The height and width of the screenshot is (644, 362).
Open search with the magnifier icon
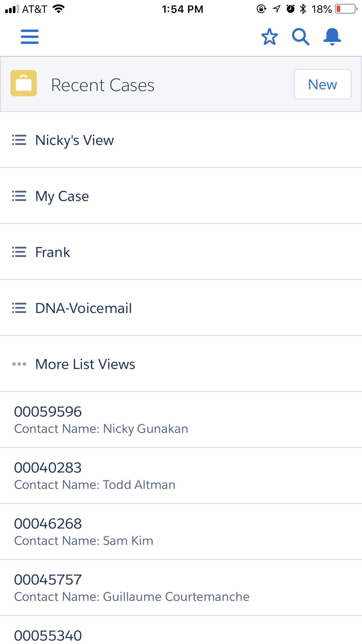click(x=301, y=37)
